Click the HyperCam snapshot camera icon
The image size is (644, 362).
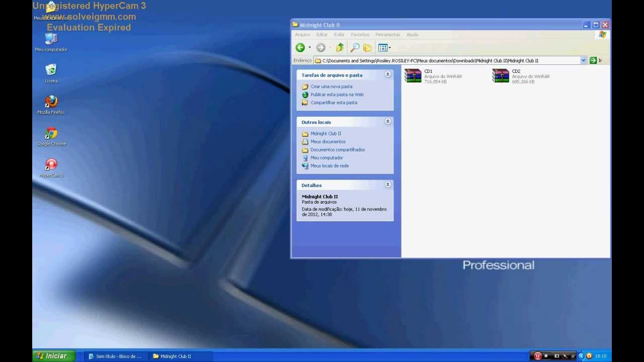click(556, 356)
